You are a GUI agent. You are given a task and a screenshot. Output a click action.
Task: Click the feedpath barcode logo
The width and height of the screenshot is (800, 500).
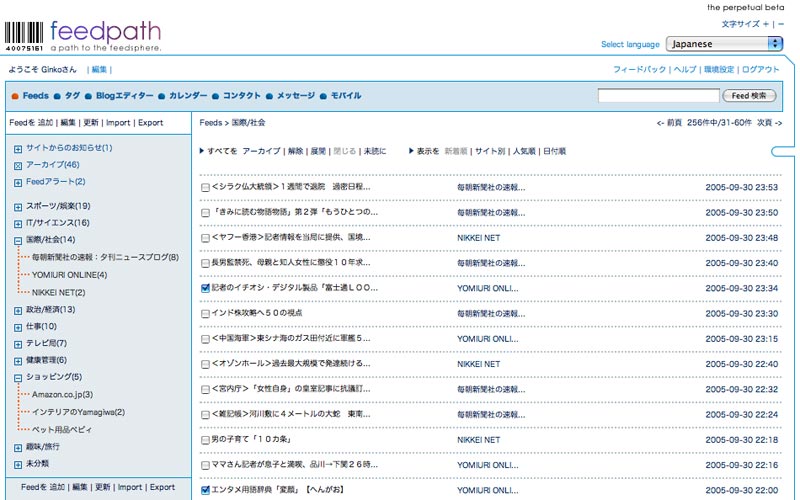click(24, 36)
